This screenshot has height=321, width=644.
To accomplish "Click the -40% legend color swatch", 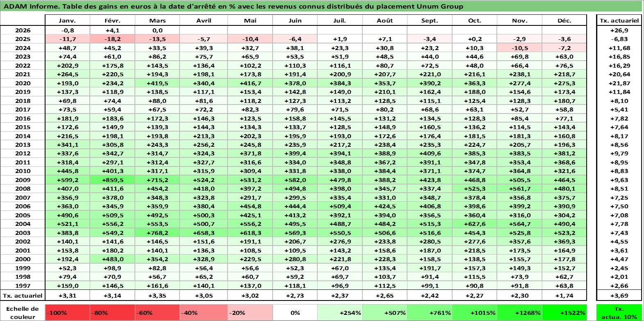I will point(203,312).
